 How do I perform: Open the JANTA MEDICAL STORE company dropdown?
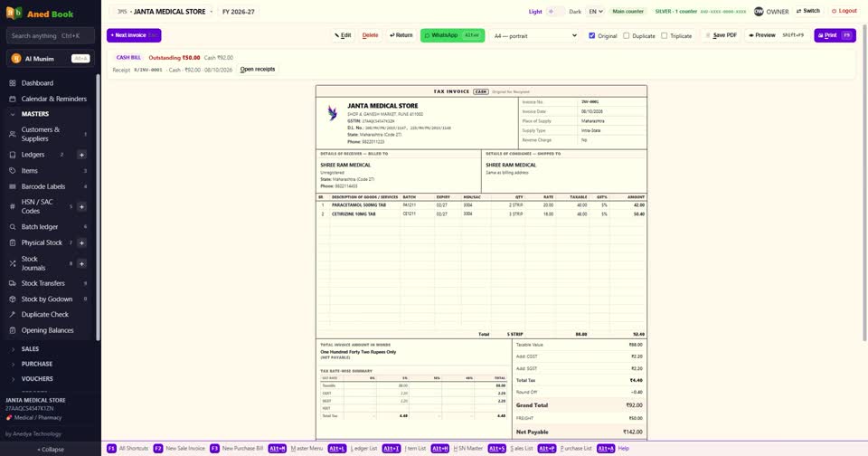163,11
